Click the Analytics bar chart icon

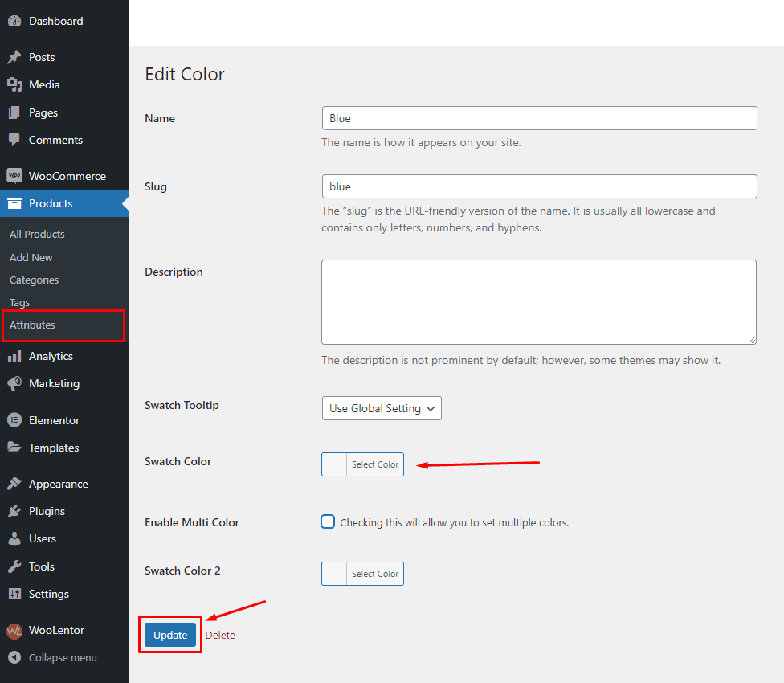click(x=14, y=356)
